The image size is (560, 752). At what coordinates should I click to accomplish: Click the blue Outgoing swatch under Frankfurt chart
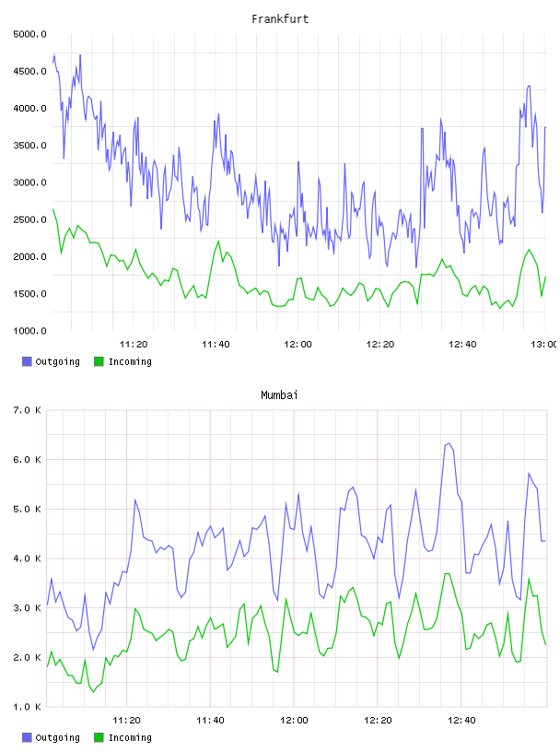(x=27, y=361)
